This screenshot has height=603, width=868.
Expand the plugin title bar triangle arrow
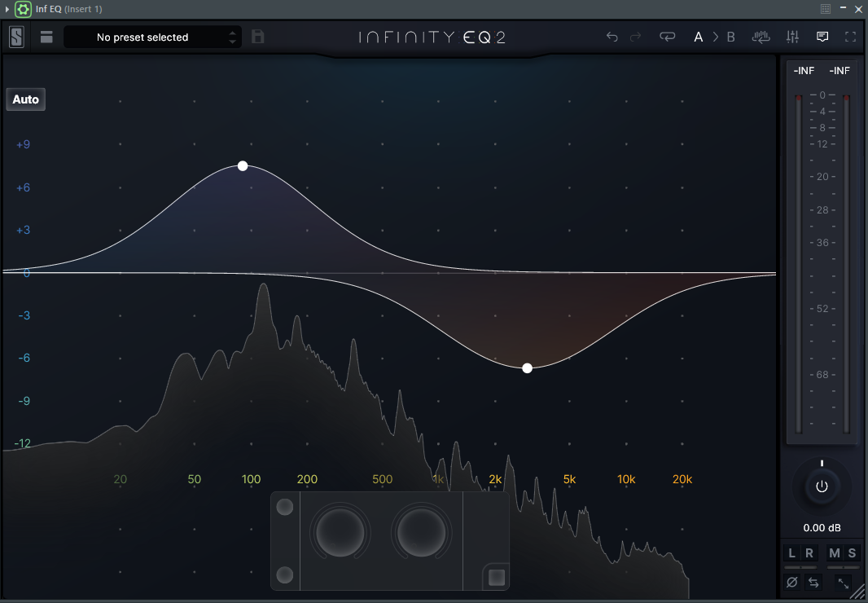click(7, 9)
